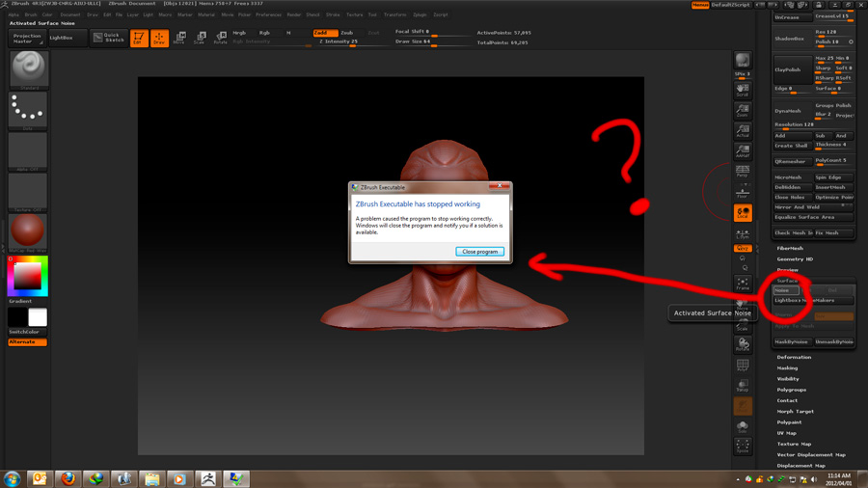868x488 pixels.
Task: Select the Move transform tool in top shelf
Action: pyautogui.click(x=179, y=38)
